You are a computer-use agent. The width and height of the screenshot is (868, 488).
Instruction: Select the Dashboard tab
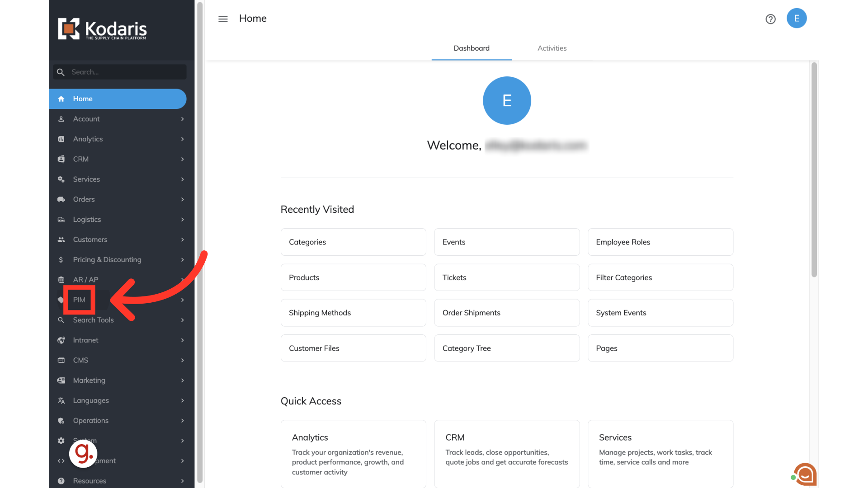(x=472, y=48)
